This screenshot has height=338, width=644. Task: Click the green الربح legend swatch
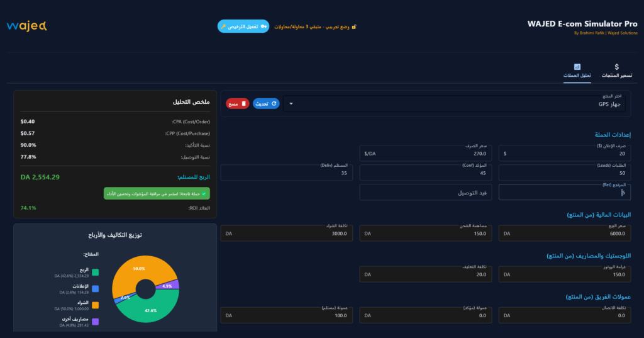tap(95, 273)
